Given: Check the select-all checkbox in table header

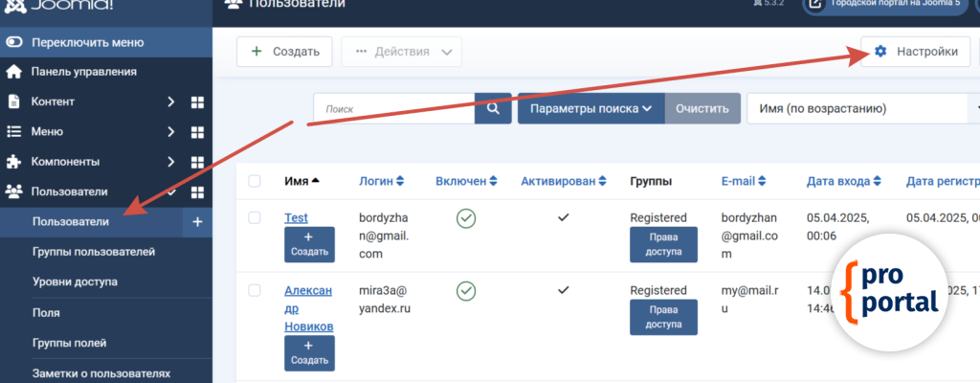Looking at the screenshot, I should (x=255, y=181).
